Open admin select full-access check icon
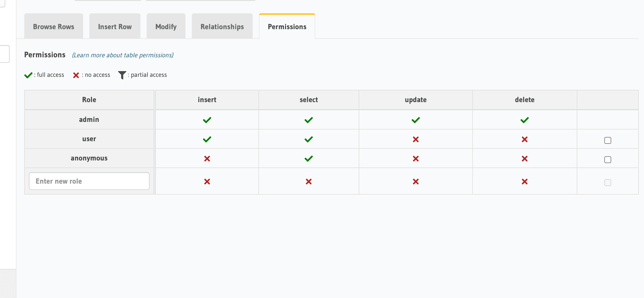The height and width of the screenshot is (298, 644). (308, 120)
